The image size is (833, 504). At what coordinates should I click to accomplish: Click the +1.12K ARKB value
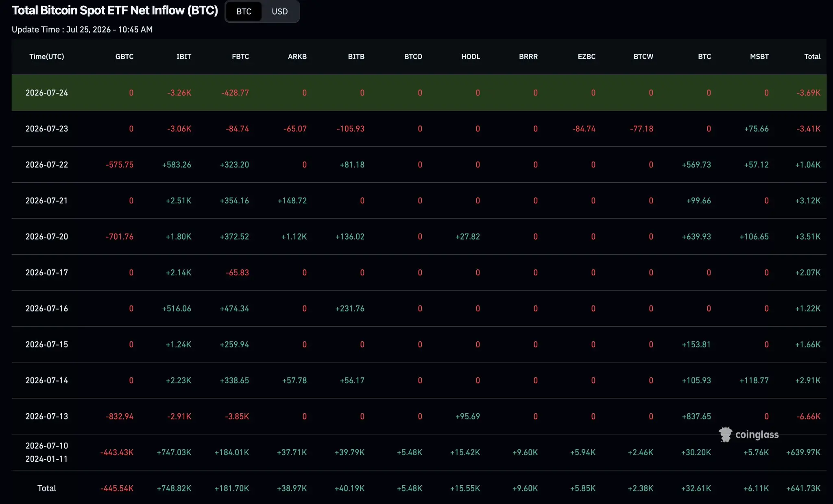coord(294,236)
